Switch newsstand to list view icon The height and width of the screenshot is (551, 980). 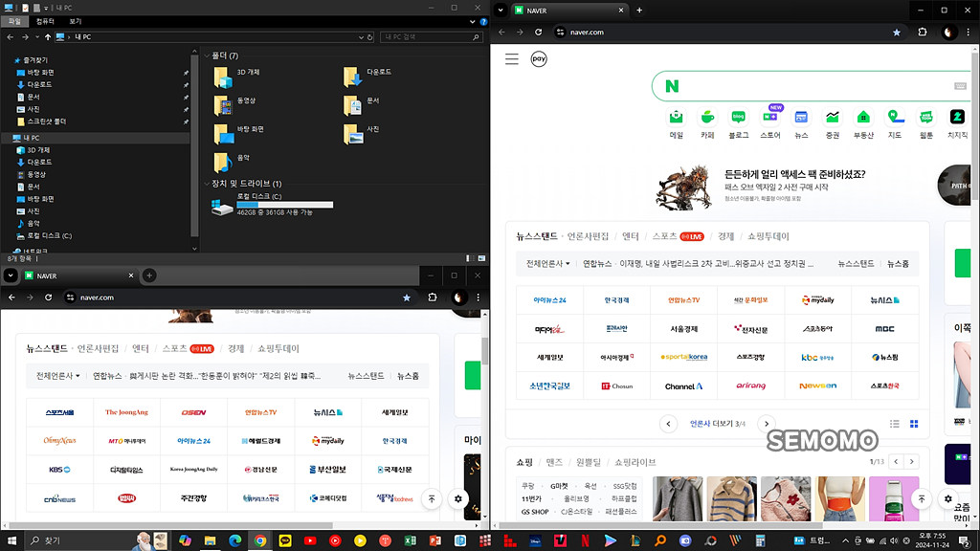coord(895,424)
